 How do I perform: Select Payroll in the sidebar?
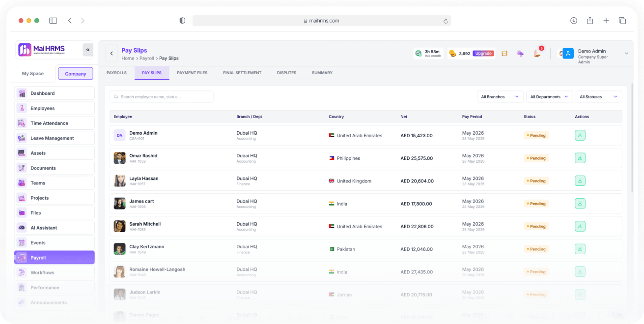click(x=55, y=258)
